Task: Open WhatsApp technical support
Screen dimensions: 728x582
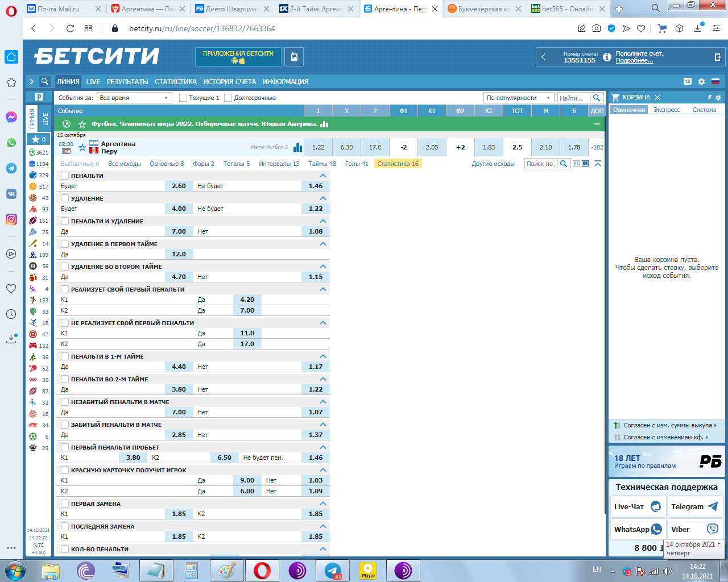Action: [x=638, y=529]
